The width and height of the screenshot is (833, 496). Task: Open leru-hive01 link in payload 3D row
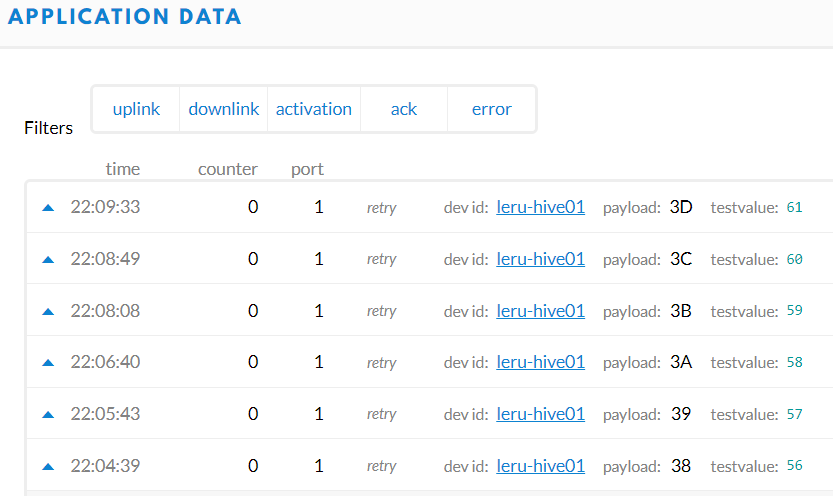540,208
